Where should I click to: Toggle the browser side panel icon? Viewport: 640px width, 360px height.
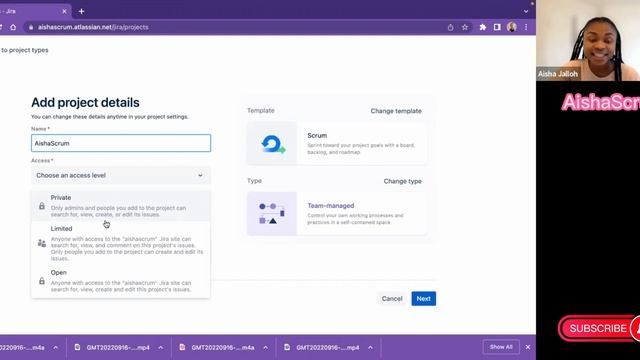coord(497,27)
